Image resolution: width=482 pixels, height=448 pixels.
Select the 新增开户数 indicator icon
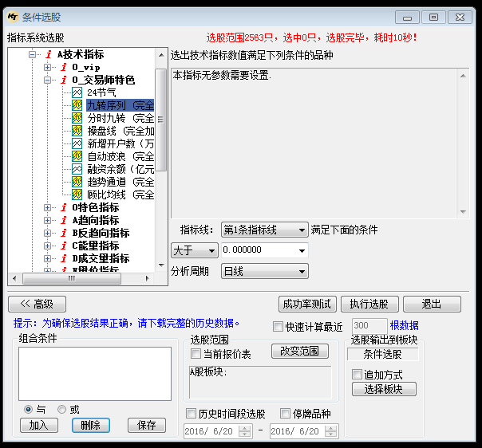click(x=77, y=144)
